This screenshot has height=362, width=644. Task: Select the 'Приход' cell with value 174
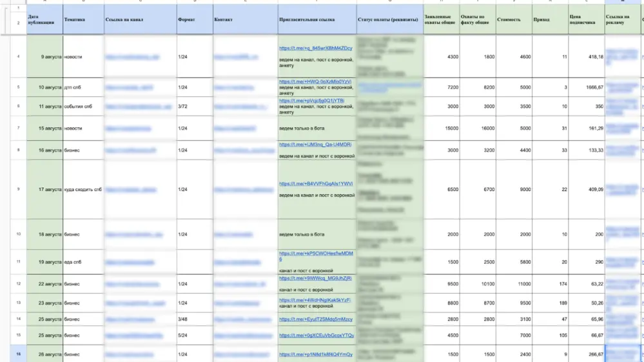550,284
